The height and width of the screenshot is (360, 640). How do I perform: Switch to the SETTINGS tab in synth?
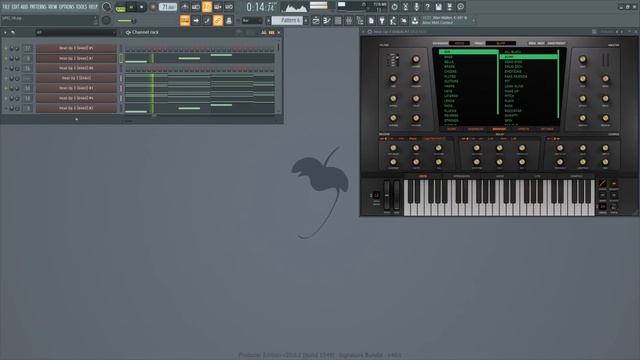[x=547, y=129]
